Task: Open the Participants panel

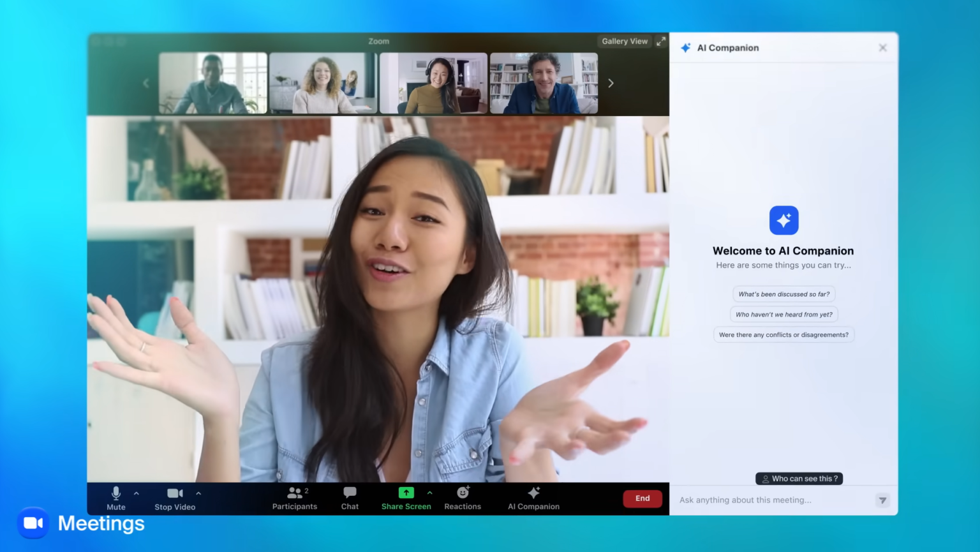Action: [294, 498]
